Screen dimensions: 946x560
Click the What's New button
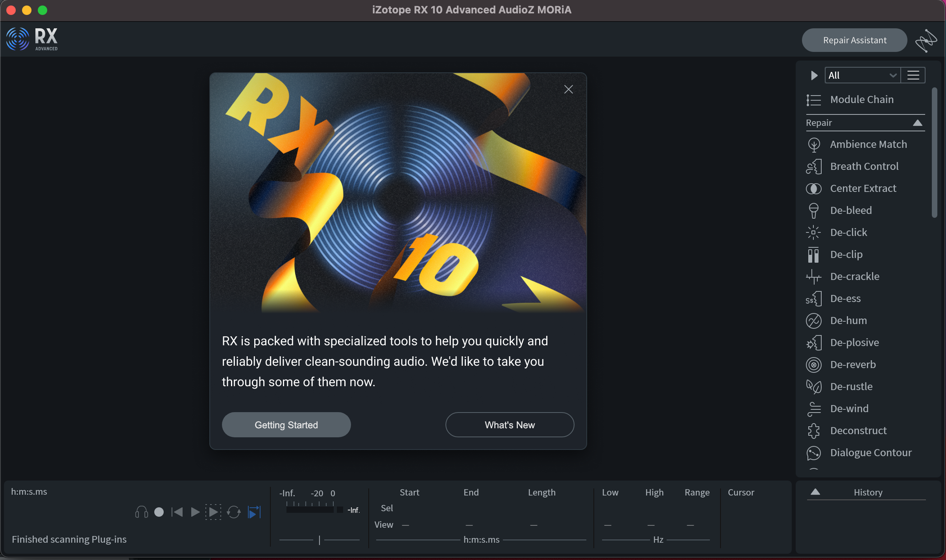click(510, 425)
